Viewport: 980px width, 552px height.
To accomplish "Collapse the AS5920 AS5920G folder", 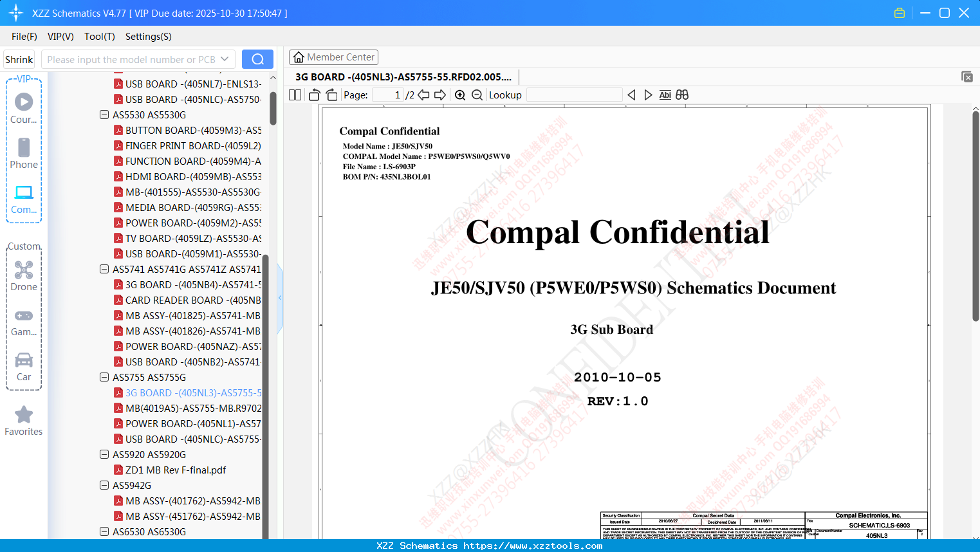I will pos(104,454).
